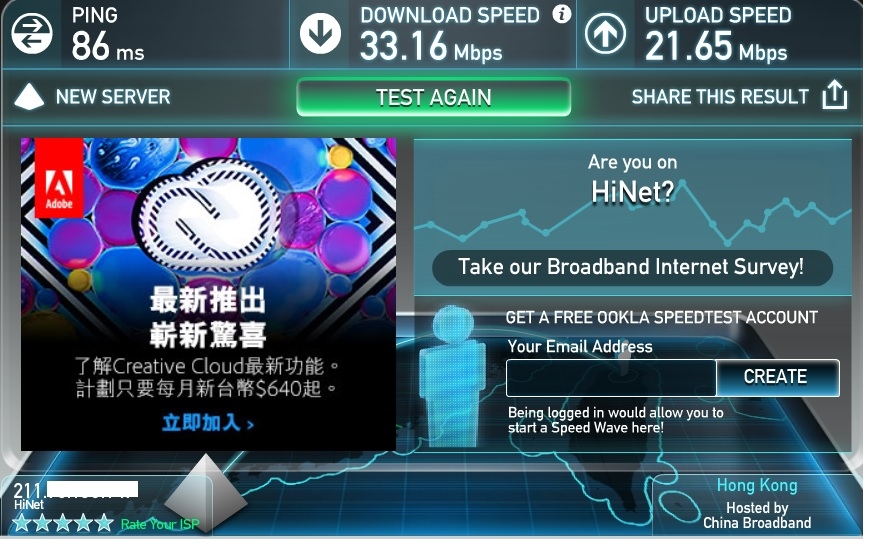Viewport: 870px width, 547px height.
Task: Open Share This Result
Action: coord(720,97)
